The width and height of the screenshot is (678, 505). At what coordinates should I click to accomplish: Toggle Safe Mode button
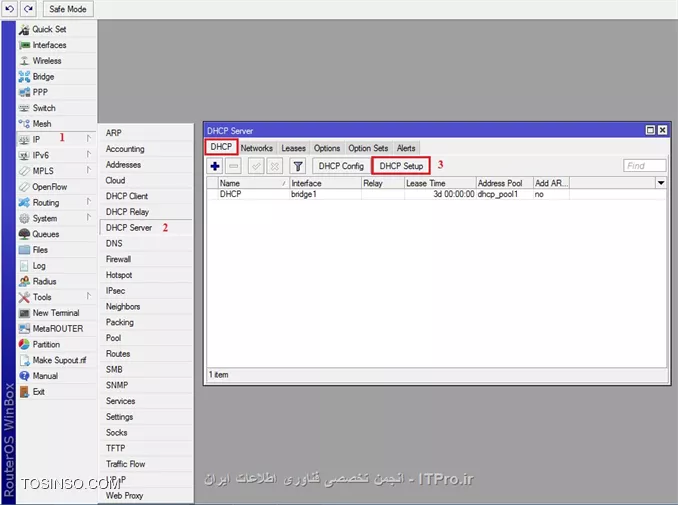(x=68, y=9)
